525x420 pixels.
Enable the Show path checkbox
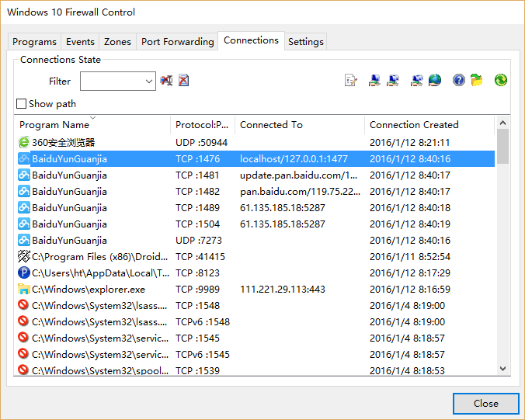[x=22, y=104]
